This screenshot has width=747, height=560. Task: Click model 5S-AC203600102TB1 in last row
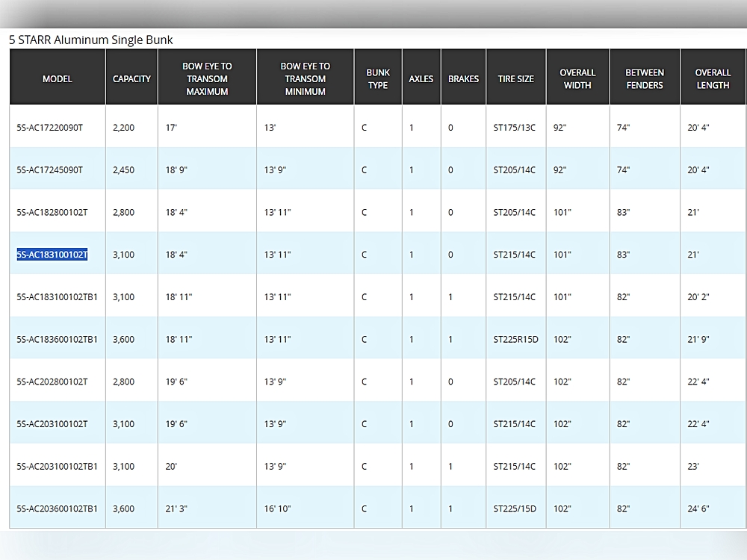[x=57, y=508]
